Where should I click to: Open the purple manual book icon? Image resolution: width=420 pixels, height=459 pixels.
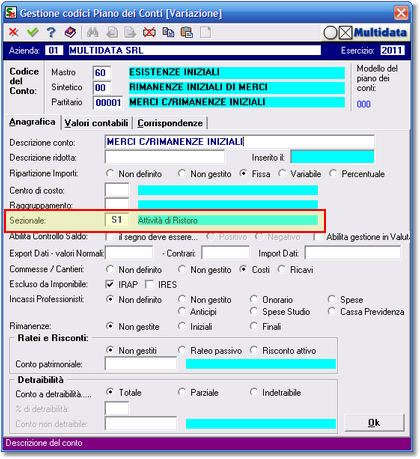tap(70, 32)
